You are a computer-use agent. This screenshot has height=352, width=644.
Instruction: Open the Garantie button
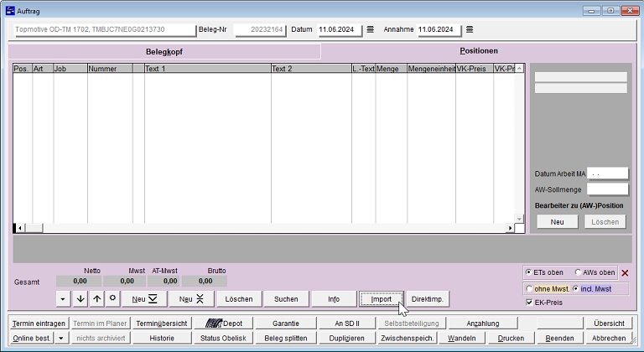[x=286, y=324]
